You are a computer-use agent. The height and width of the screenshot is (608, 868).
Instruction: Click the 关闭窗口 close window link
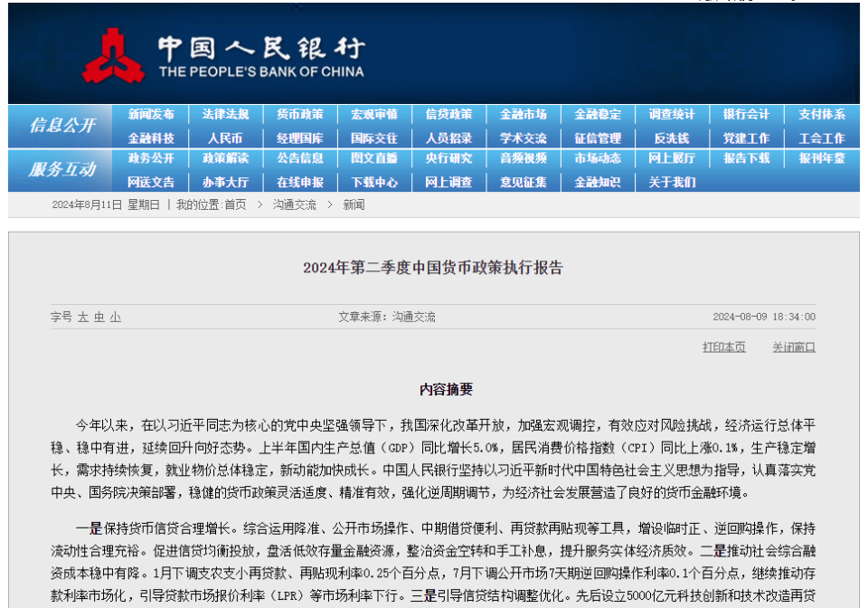tap(793, 347)
